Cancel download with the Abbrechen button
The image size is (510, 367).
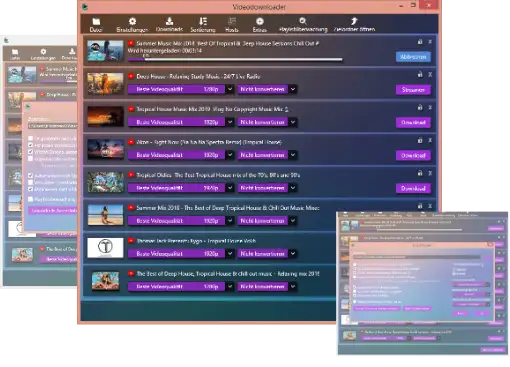(x=413, y=57)
